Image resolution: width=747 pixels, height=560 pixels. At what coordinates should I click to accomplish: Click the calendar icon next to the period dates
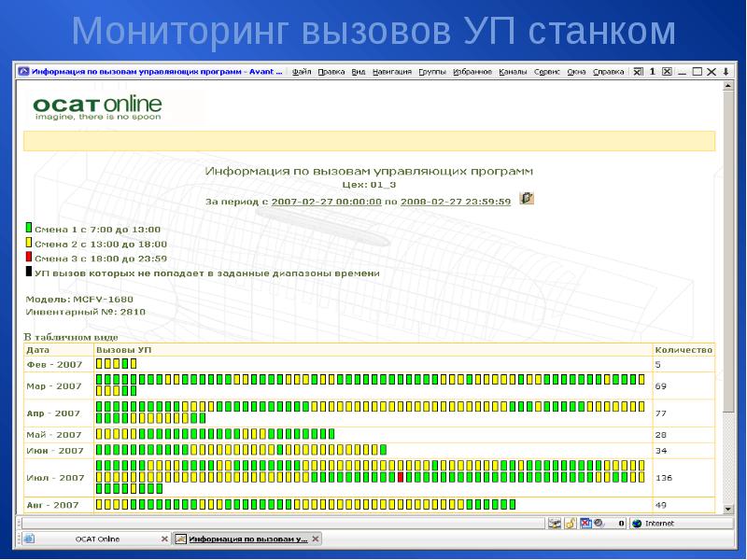click(527, 198)
